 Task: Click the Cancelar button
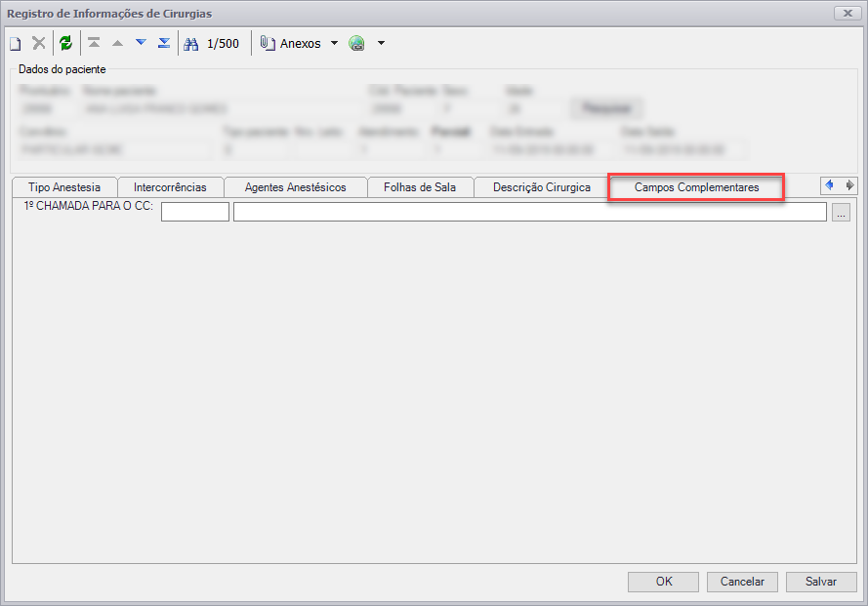tap(742, 582)
